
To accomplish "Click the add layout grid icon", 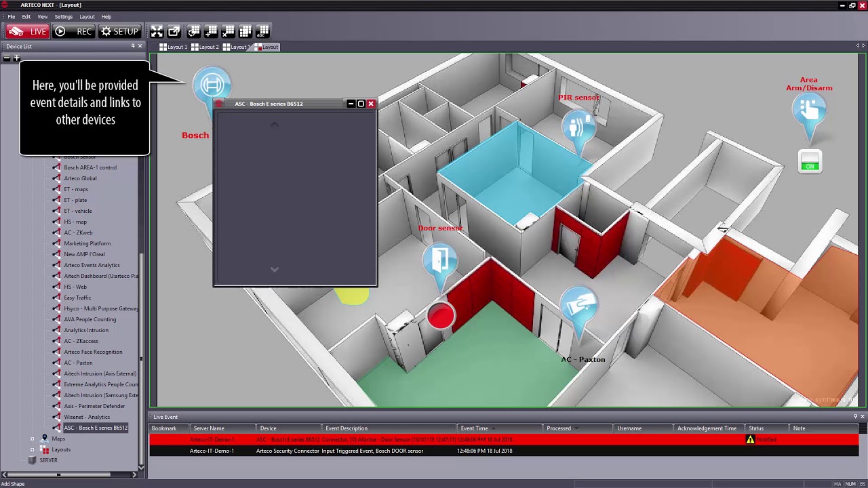I will 211,31.
